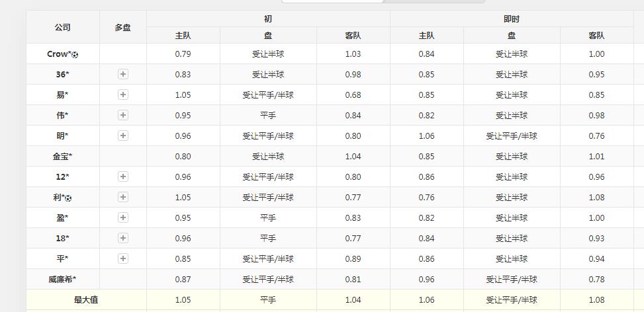Click 明* live handicap 受让平手/半球
The image size is (644, 312).
[512, 136]
